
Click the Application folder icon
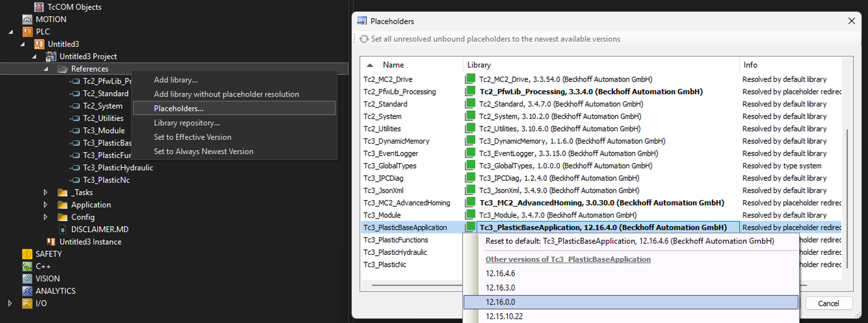[x=63, y=205]
